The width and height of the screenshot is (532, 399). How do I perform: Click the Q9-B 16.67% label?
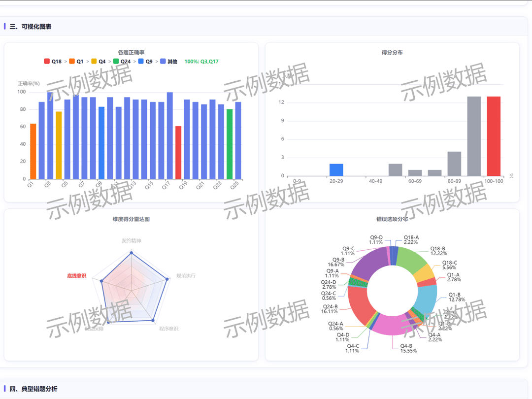pyautogui.click(x=336, y=262)
